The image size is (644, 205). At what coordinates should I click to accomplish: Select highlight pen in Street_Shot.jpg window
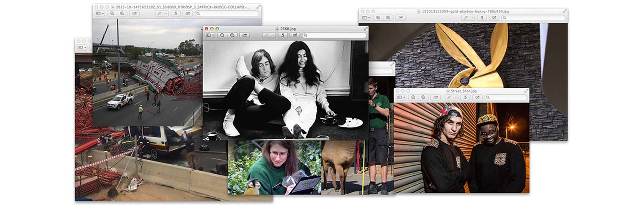449,97
